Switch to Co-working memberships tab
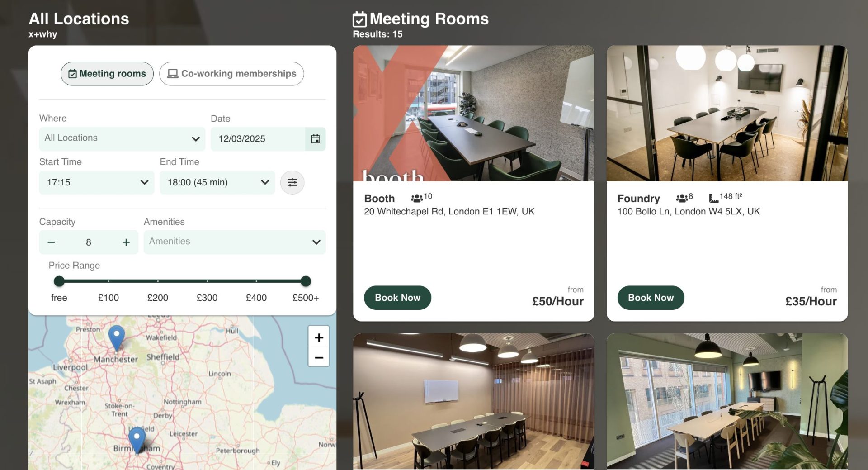Screen dimensions: 868x470 [x=231, y=74]
